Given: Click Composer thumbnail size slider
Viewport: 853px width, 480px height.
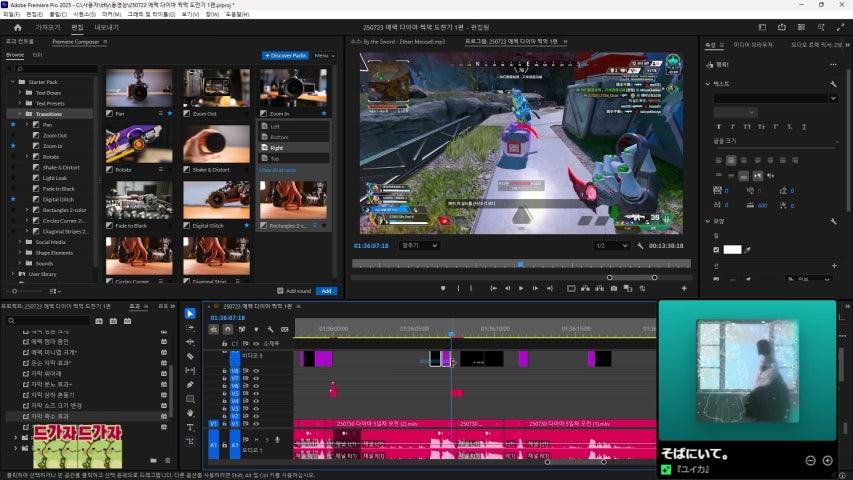Looking at the screenshot, I should click(15, 291).
